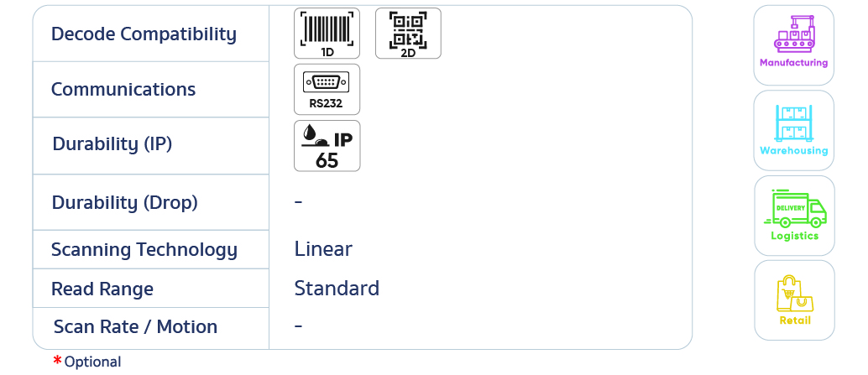Viewport: 868px width, 375px height.
Task: Click the Scan Rate / Motion label
Action: 135,327
